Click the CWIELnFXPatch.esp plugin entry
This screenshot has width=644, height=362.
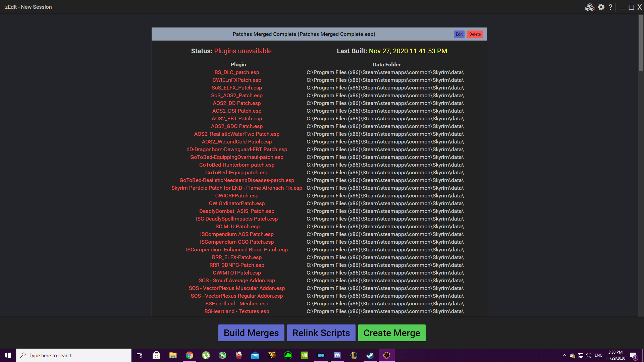coord(237,80)
